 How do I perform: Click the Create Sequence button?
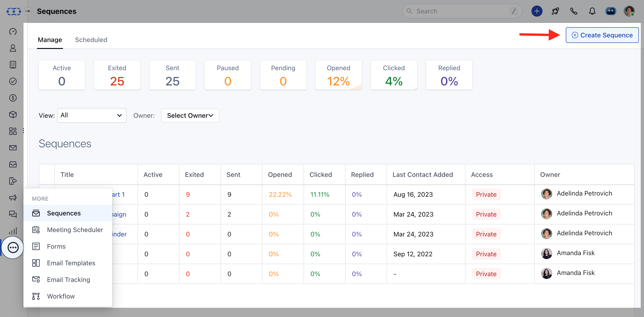click(602, 35)
